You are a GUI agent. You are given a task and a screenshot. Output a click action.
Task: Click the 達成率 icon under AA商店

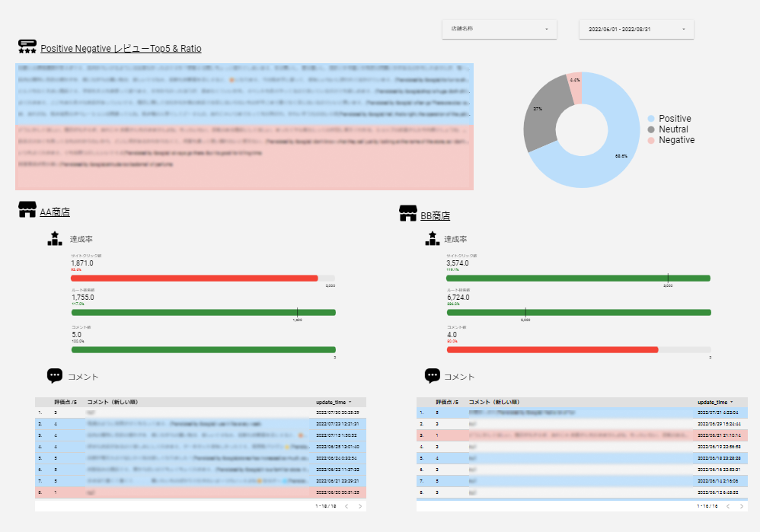pos(54,239)
